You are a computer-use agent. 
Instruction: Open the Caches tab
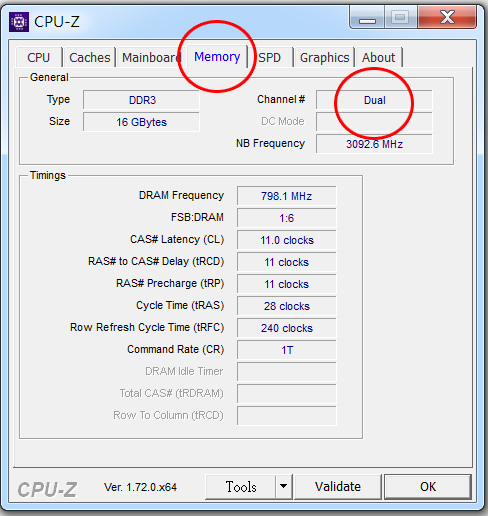coord(90,58)
